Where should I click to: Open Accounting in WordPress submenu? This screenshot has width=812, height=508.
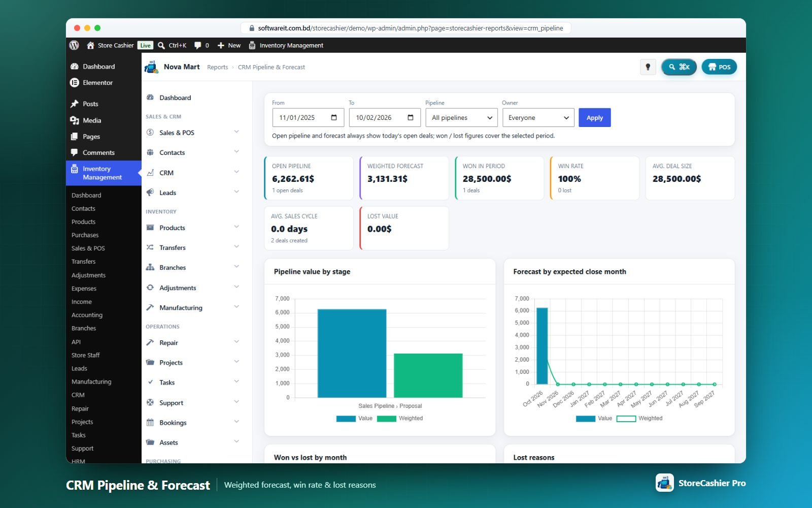87,315
